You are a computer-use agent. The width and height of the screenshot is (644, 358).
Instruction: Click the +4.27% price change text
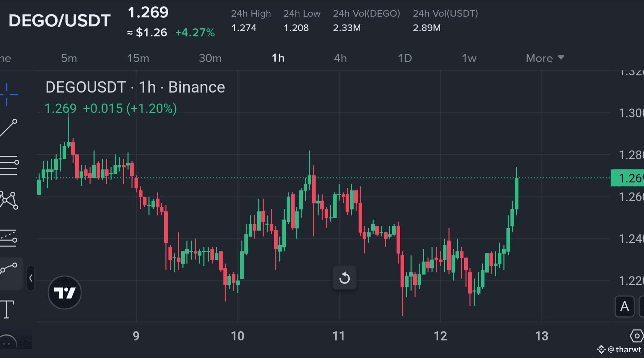[x=195, y=33]
